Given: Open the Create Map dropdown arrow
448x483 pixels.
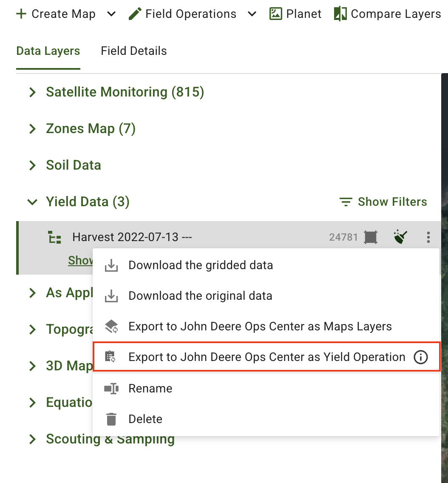Looking at the screenshot, I should pos(111,14).
